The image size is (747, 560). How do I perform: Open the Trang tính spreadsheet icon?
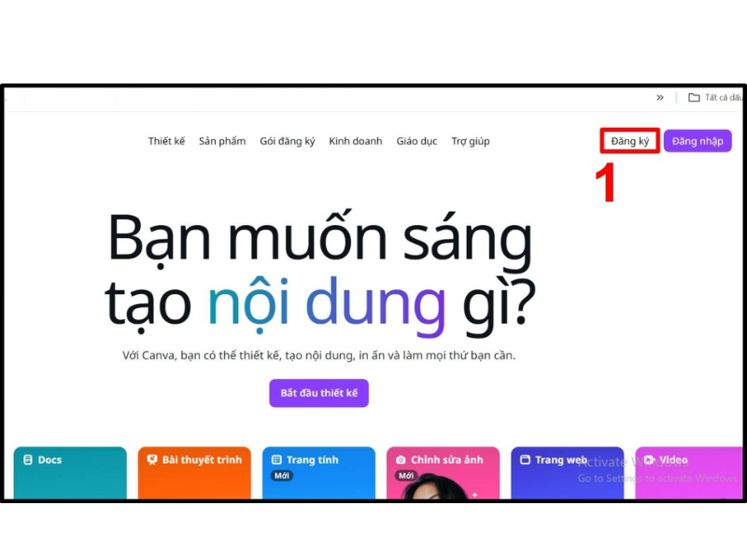276,459
